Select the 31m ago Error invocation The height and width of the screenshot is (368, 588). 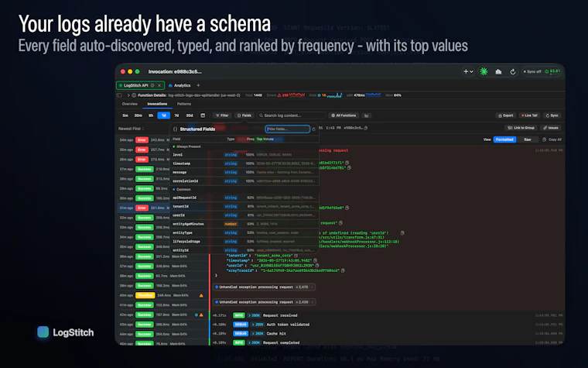point(144,208)
